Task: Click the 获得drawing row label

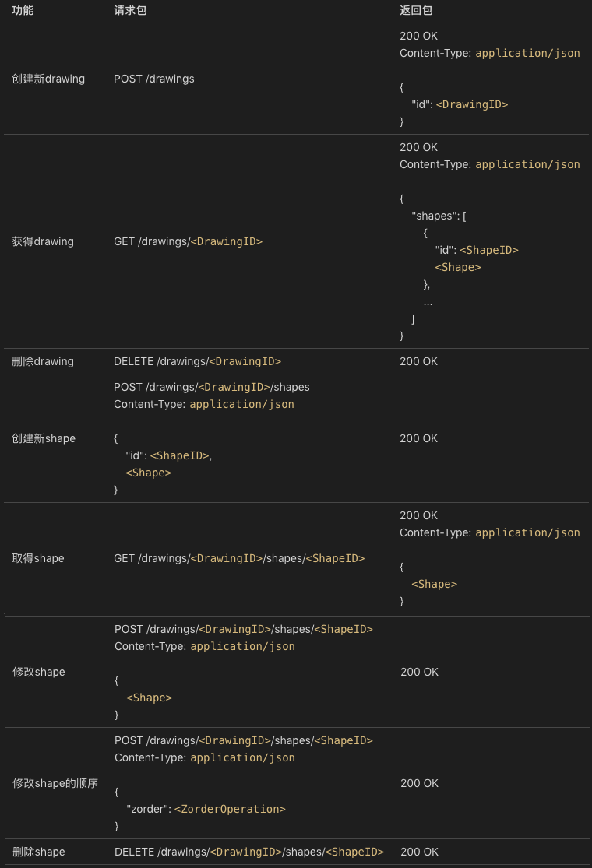Action: [x=43, y=241]
